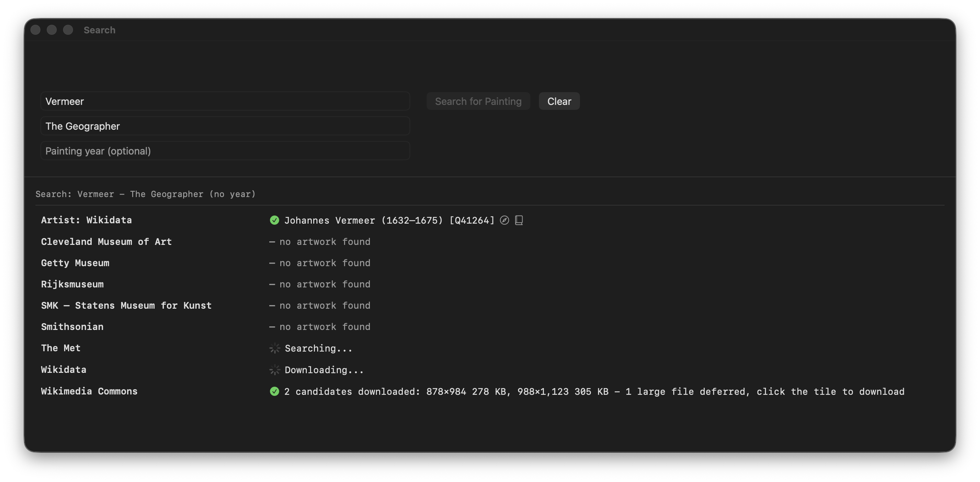Viewport: 980px width, 482px height.
Task: Click Search: Vermeer — The Geographer header
Action: 146,194
